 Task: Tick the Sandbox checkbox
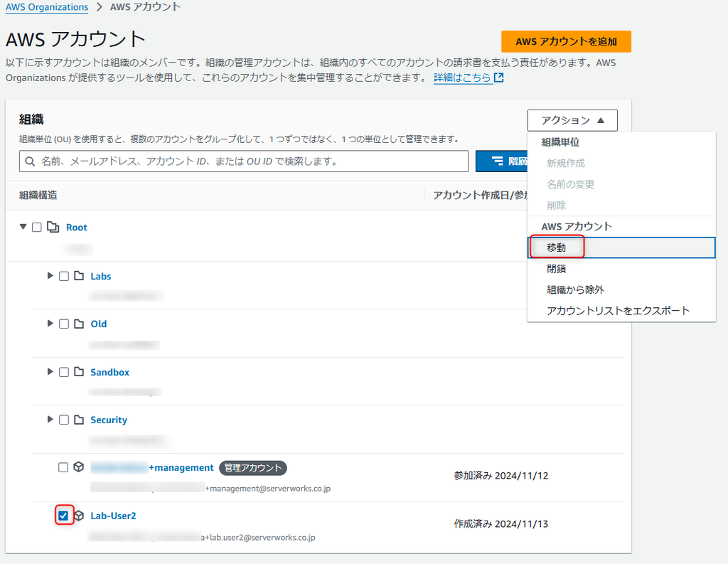click(x=64, y=372)
